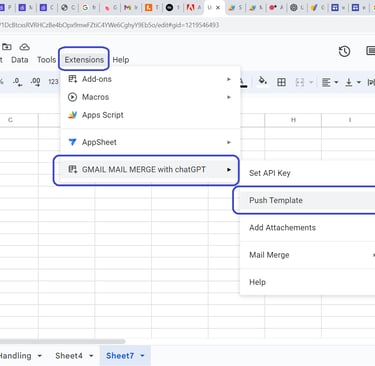Click the merge cells icon
The height and width of the screenshot is (366, 375).
[x=300, y=82]
